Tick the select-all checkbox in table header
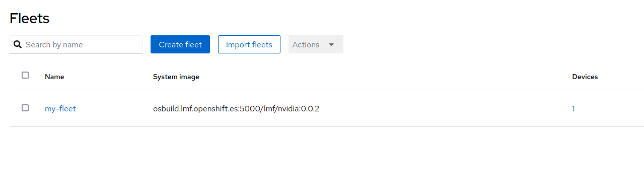The image size is (644, 192). [25, 75]
